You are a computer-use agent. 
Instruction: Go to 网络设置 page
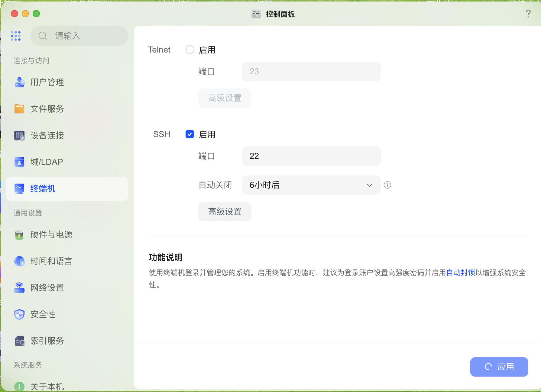[x=67, y=288]
